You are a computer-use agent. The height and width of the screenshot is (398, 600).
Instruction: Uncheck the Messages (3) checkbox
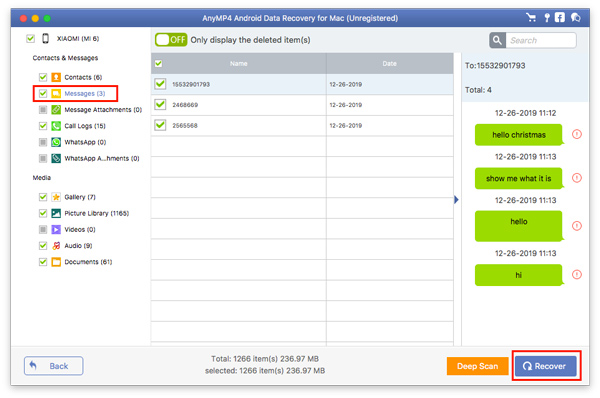click(43, 93)
